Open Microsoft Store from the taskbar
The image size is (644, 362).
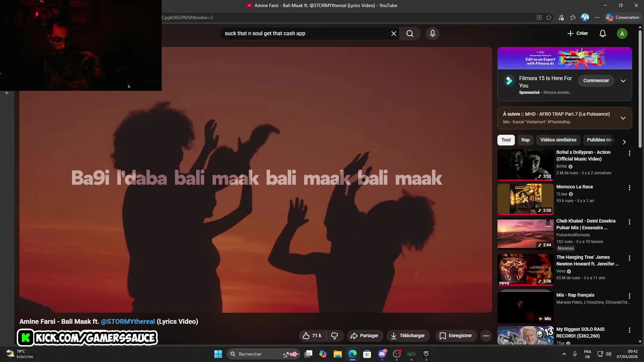pyautogui.click(x=367, y=354)
